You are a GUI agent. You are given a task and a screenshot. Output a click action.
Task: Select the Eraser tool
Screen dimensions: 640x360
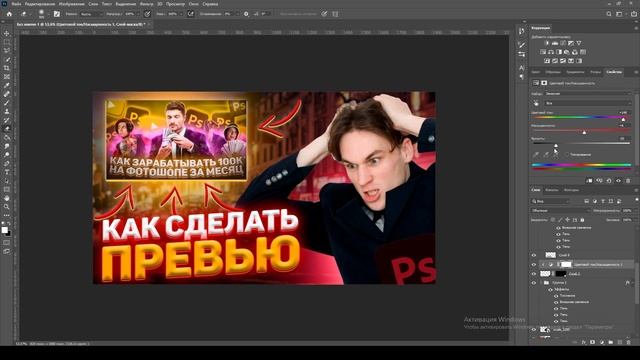click(7, 129)
